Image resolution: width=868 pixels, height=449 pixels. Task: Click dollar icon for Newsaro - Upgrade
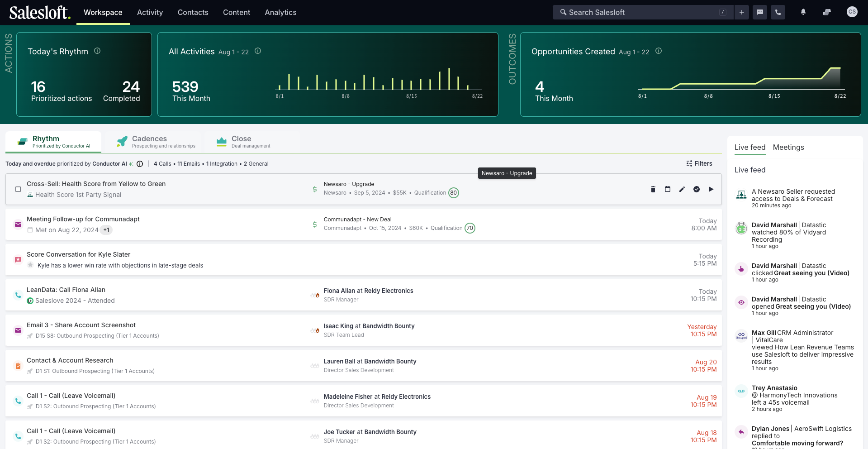pos(315,189)
